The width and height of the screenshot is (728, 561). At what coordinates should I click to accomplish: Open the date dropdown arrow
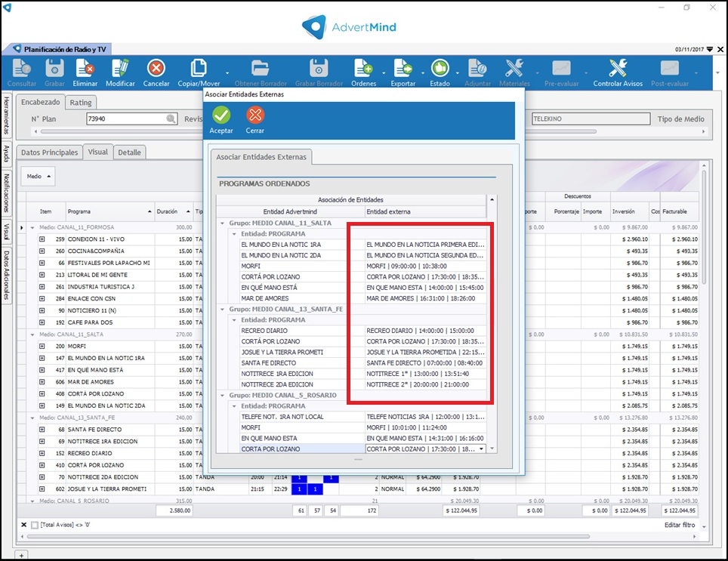pos(709,49)
